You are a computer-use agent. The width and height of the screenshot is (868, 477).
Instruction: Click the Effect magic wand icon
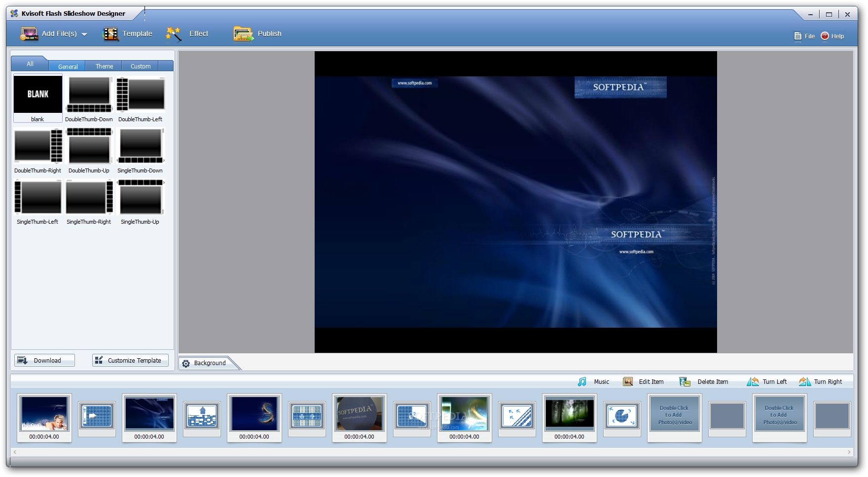[174, 34]
